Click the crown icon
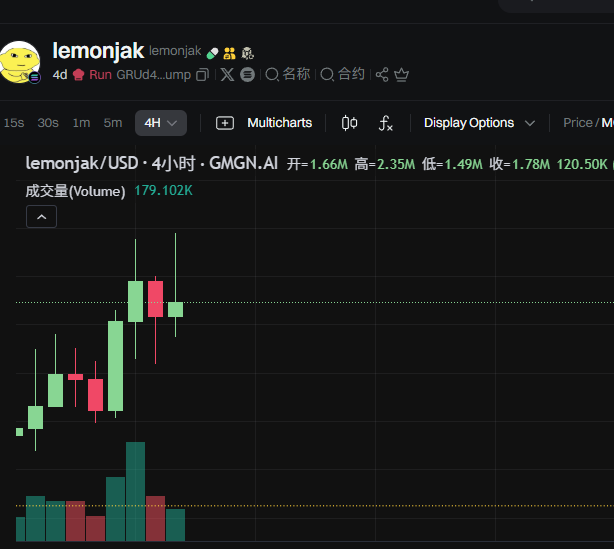Image resolution: width=614 pixels, height=549 pixels. point(401,74)
